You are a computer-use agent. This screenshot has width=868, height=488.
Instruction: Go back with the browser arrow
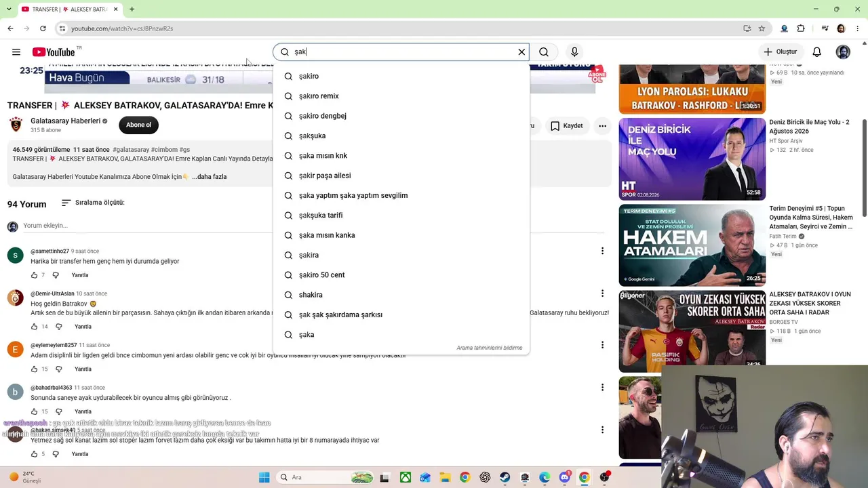pos(10,28)
